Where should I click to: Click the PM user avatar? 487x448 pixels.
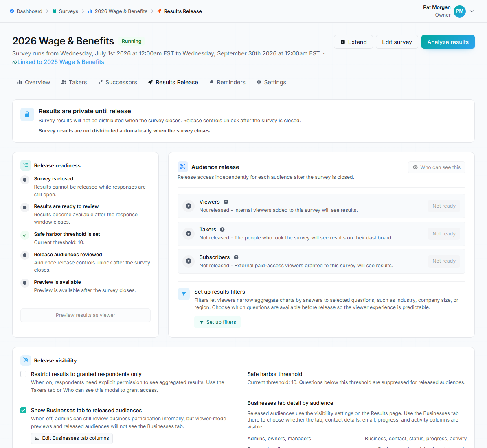[x=459, y=11]
